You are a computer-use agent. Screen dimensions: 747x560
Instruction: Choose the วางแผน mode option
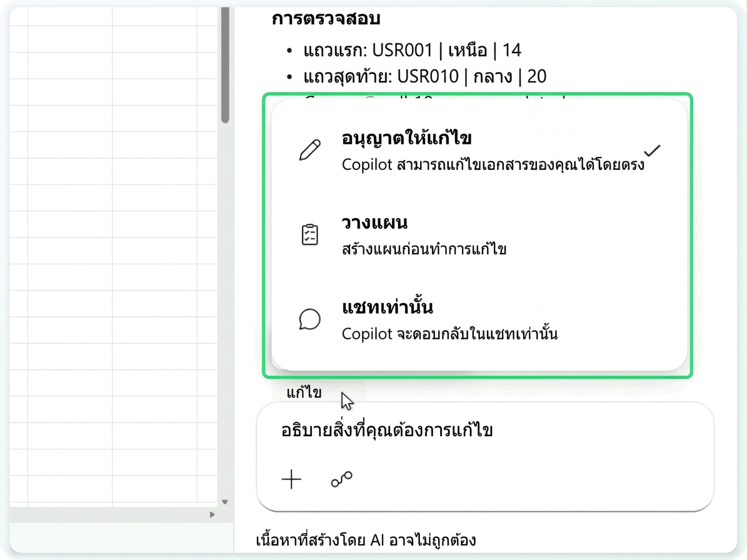tap(479, 235)
